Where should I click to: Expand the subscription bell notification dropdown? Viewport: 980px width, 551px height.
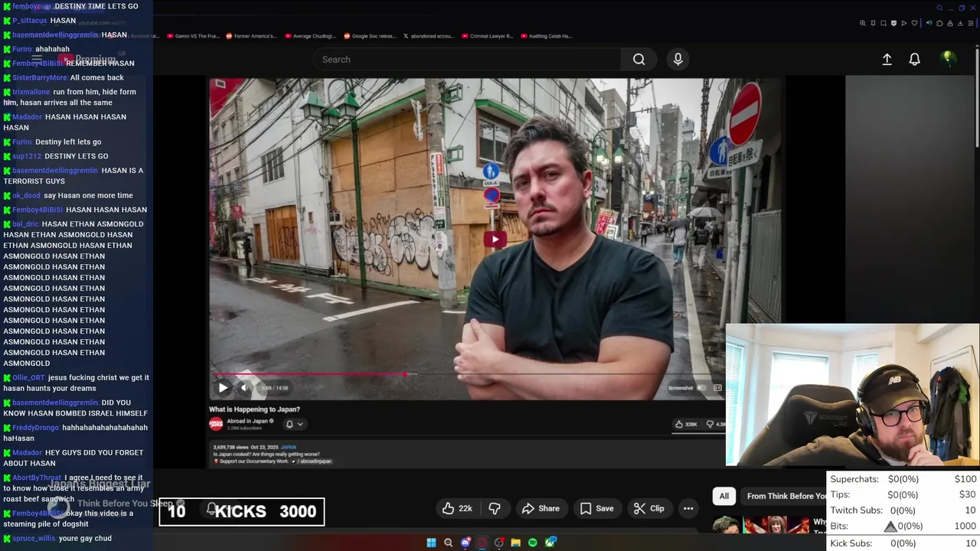[x=294, y=424]
